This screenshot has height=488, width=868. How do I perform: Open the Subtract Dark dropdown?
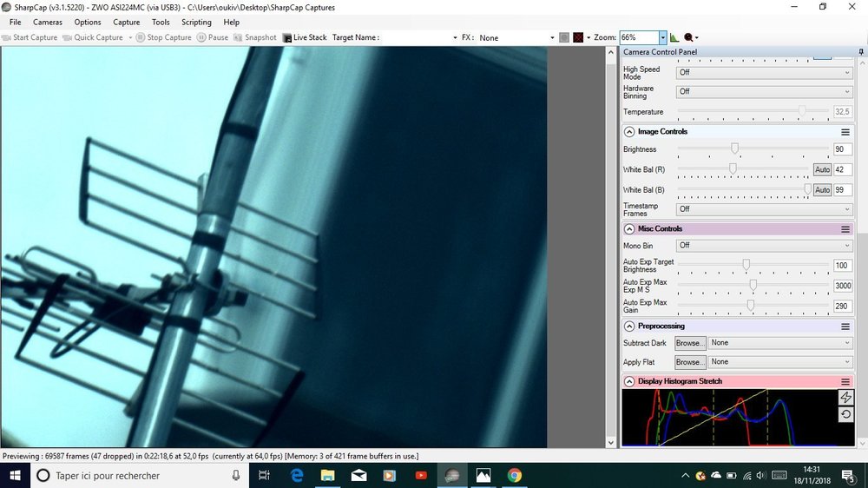[x=780, y=343]
